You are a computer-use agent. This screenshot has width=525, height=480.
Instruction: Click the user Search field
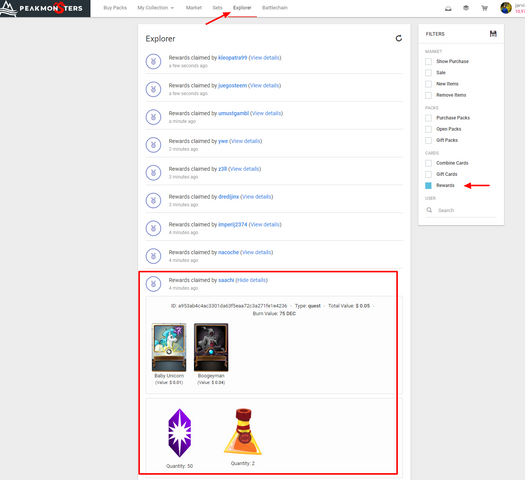click(461, 210)
